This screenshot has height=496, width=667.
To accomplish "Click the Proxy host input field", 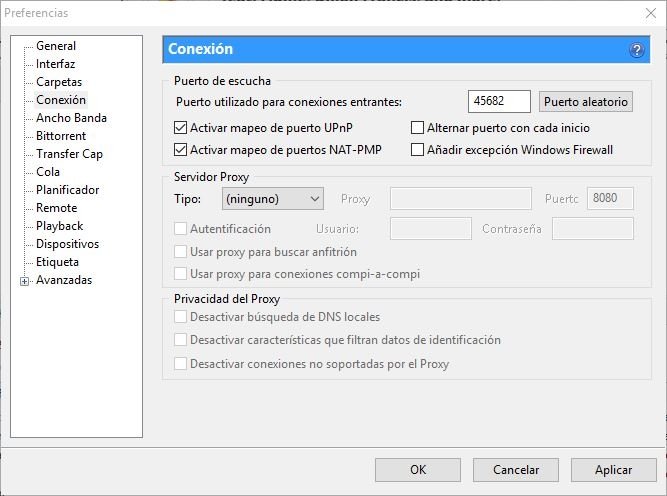I will (x=461, y=199).
